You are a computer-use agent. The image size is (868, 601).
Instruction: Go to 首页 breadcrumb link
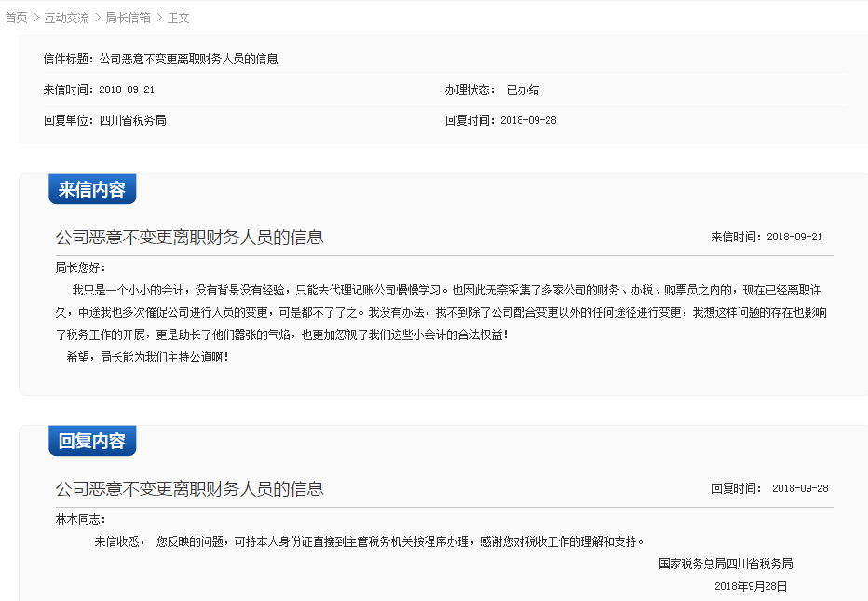coord(16,19)
